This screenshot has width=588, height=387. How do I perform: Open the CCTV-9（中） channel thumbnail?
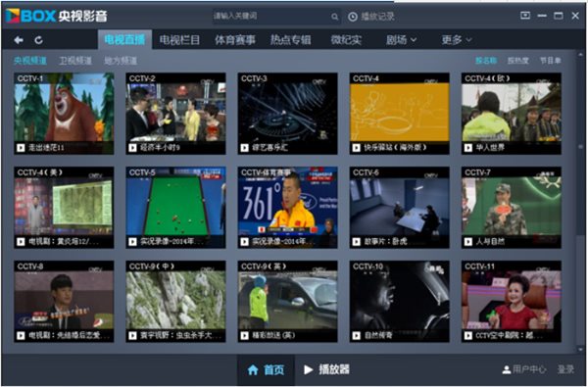(x=175, y=302)
